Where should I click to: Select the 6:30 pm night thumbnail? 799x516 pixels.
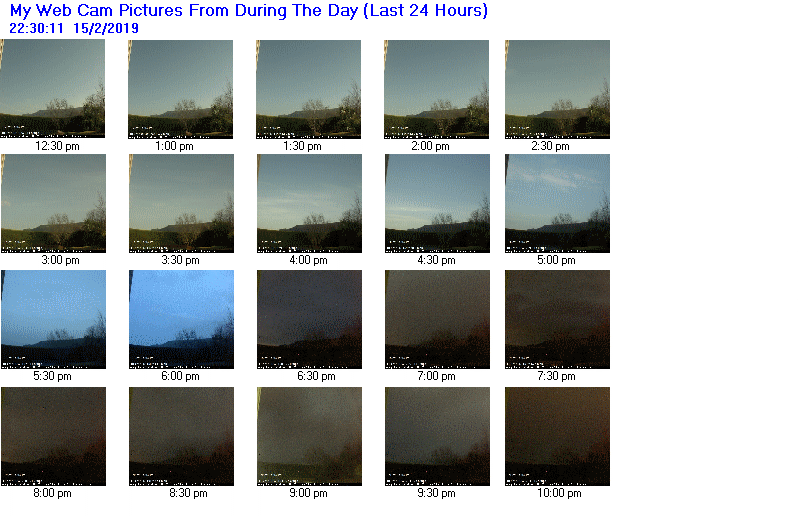[x=309, y=319]
